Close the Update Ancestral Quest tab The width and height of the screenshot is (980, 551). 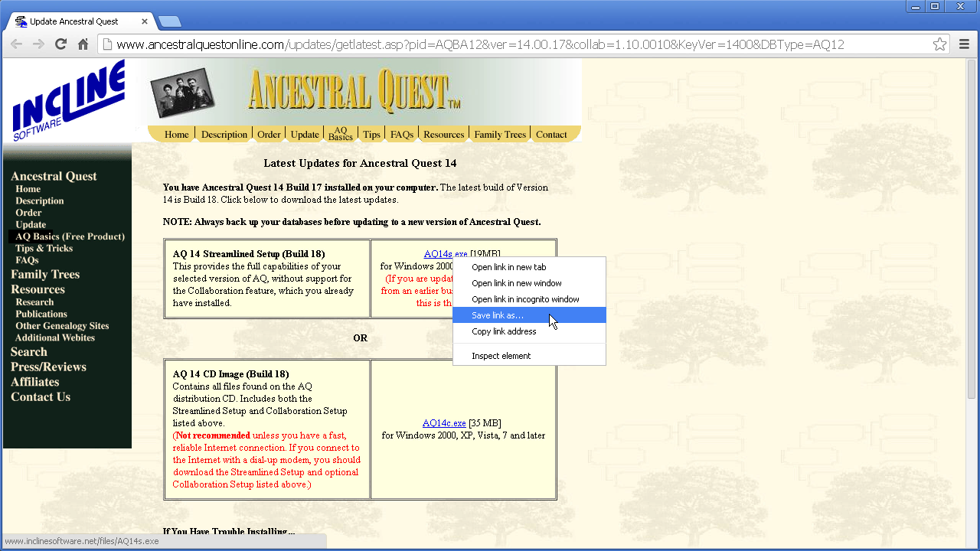[144, 21]
